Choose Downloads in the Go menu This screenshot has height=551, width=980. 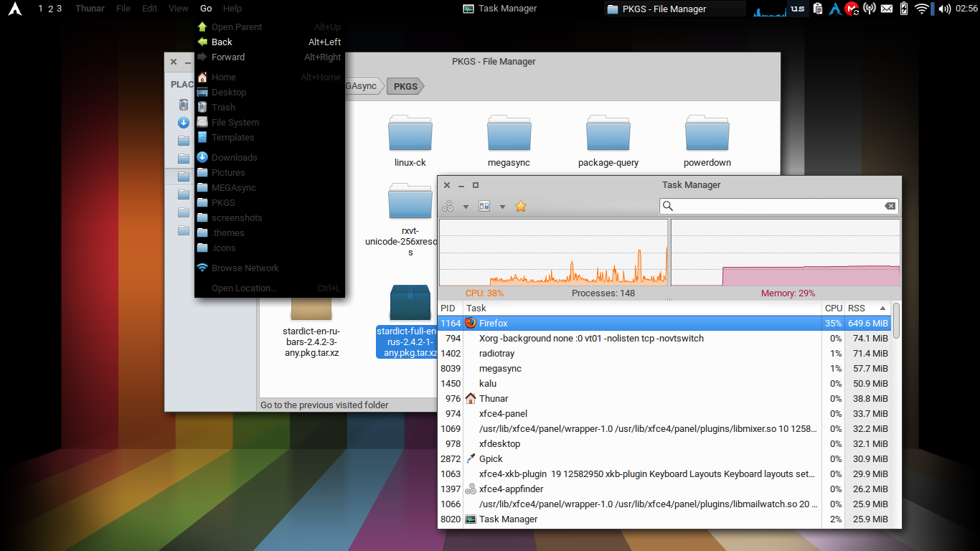pyautogui.click(x=270, y=158)
